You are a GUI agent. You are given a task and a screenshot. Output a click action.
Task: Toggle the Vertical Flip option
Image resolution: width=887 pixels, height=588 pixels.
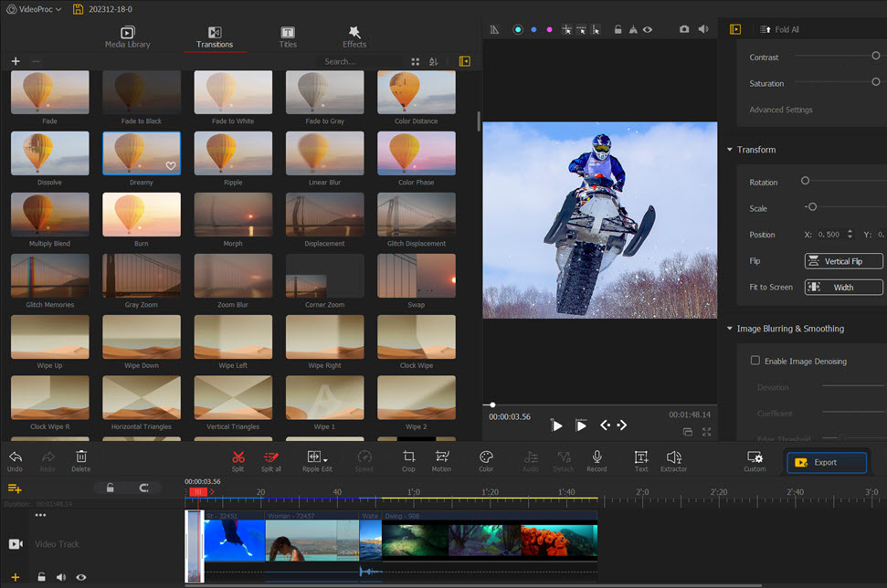(x=842, y=260)
